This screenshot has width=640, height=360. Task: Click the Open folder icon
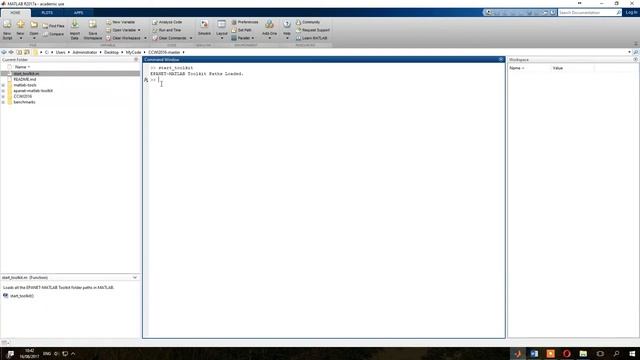[34, 25]
